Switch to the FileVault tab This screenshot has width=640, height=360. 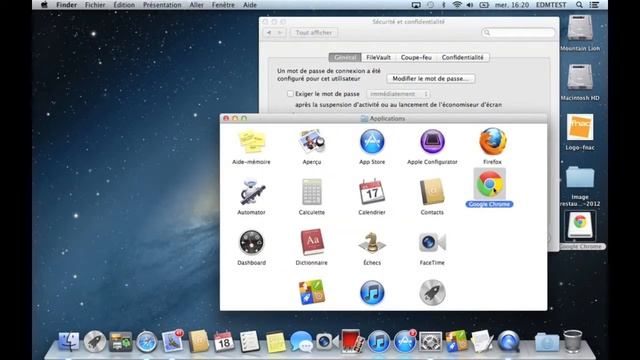tap(378, 58)
